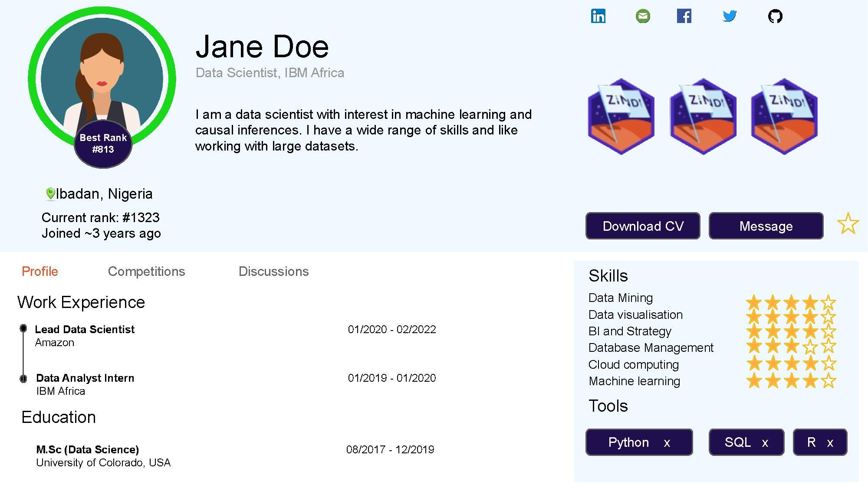Remove the Python tool tag

tap(667, 443)
